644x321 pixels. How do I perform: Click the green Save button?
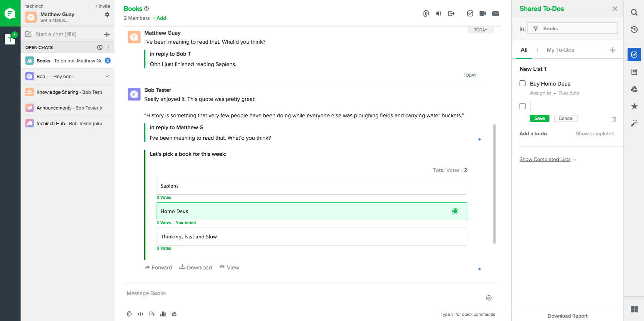coord(539,118)
